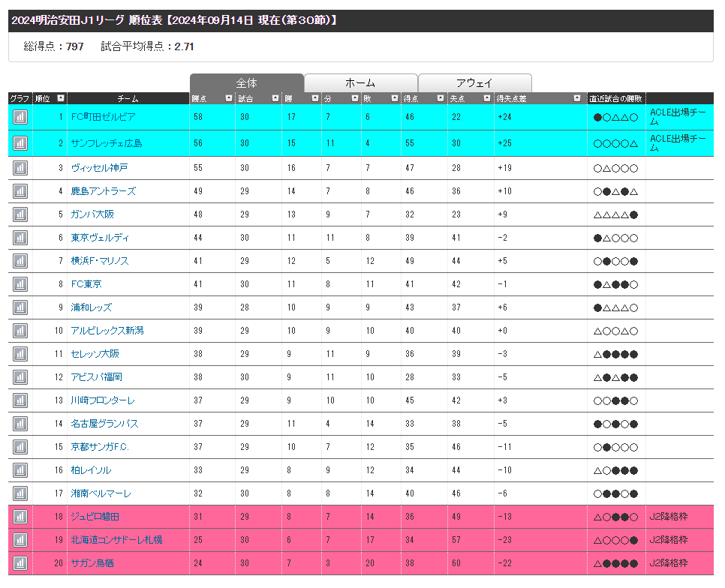
Task: Open the 鹿島アントラーズ team link
Action: (104, 191)
